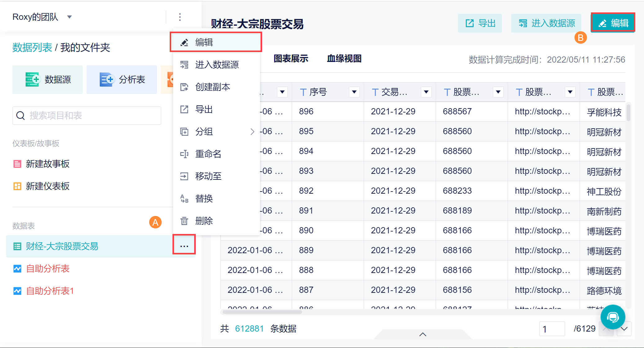Open the 交易 column header dropdown

[426, 92]
